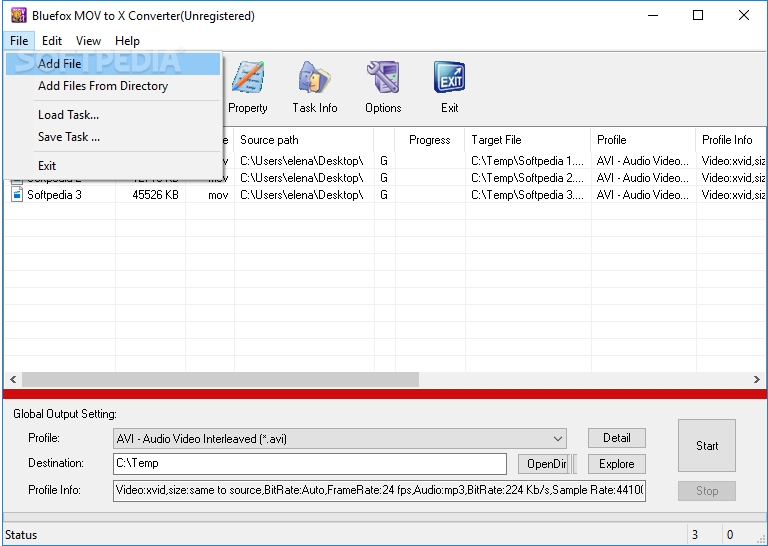
Task: Click the Profile Info column header
Action: 730,140
